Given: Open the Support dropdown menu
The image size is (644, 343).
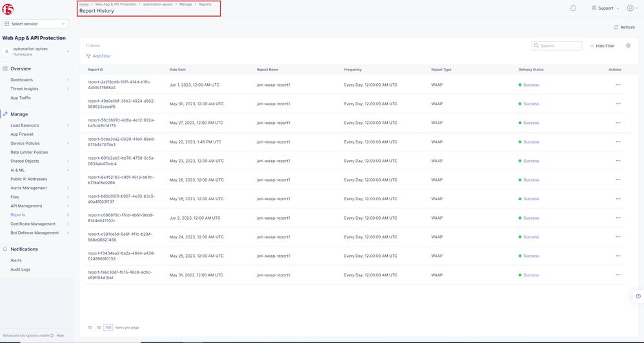Looking at the screenshot, I should point(605,8).
